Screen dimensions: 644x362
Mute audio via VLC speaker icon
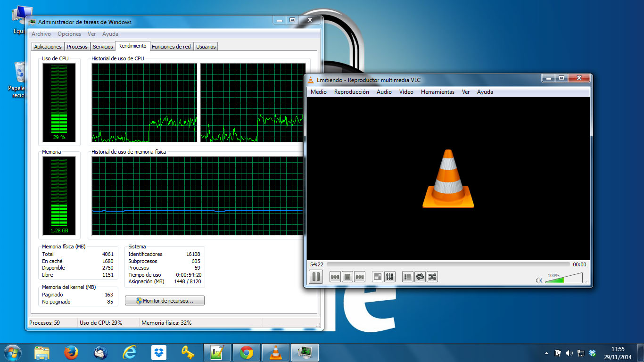(x=539, y=280)
